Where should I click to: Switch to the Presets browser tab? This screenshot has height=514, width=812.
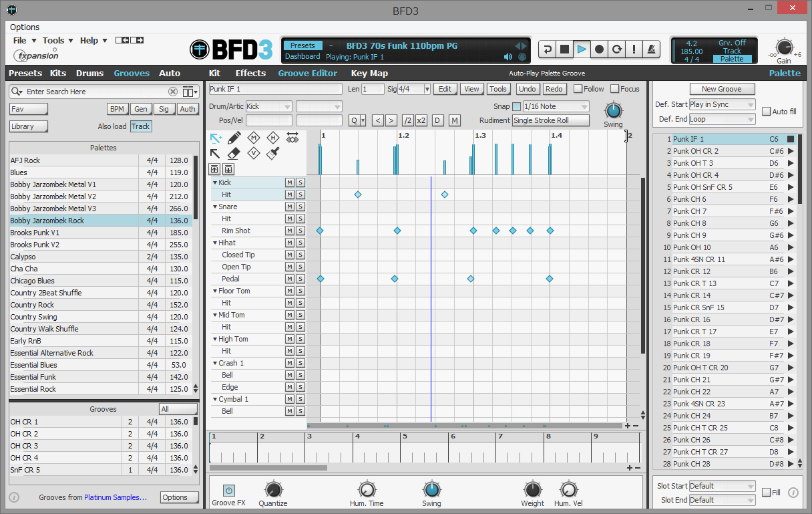click(x=25, y=74)
